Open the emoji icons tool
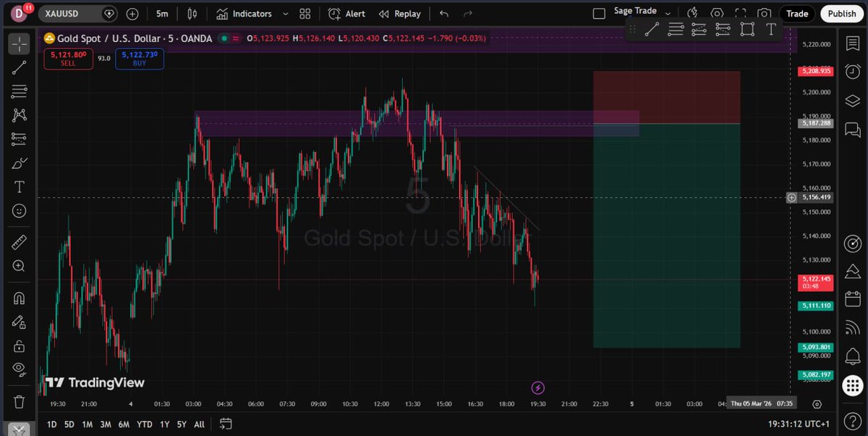The image size is (868, 436). (20, 211)
